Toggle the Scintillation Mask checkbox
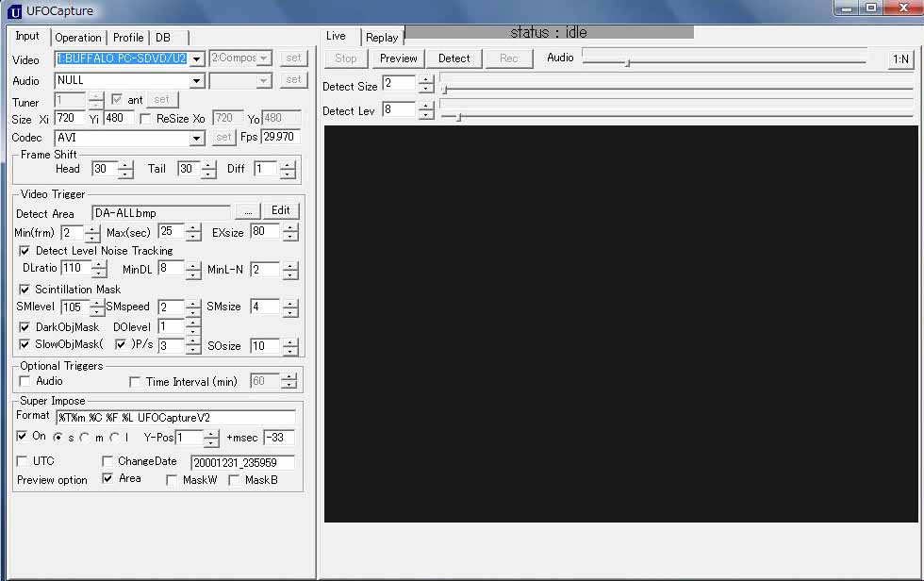The height and width of the screenshot is (581, 924). 25,290
